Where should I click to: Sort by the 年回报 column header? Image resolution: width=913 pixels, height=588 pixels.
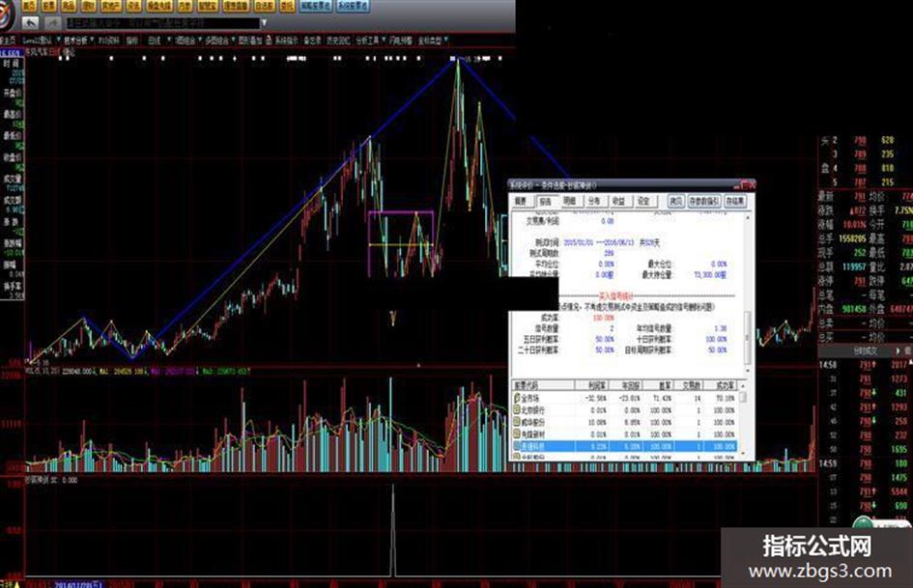point(625,385)
